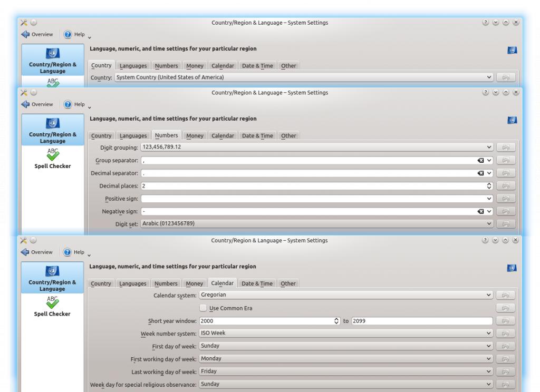Expand the Last working day of week dropdown

click(x=345, y=371)
